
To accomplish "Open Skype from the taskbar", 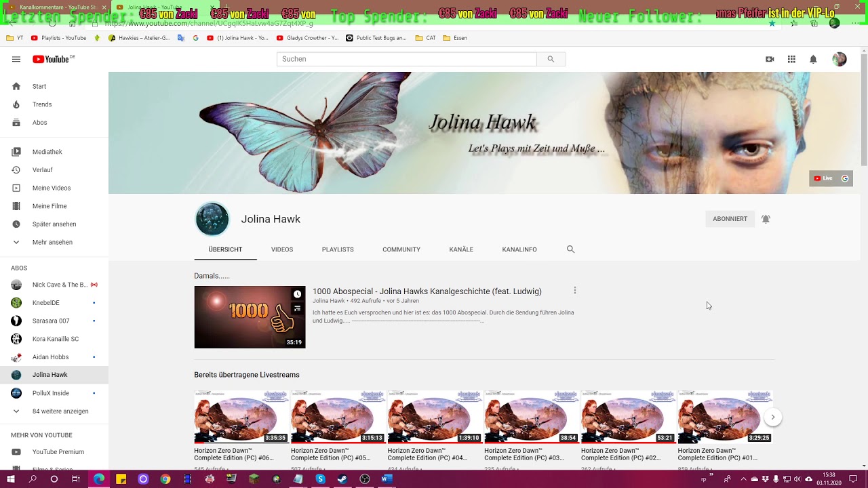I will (x=320, y=479).
